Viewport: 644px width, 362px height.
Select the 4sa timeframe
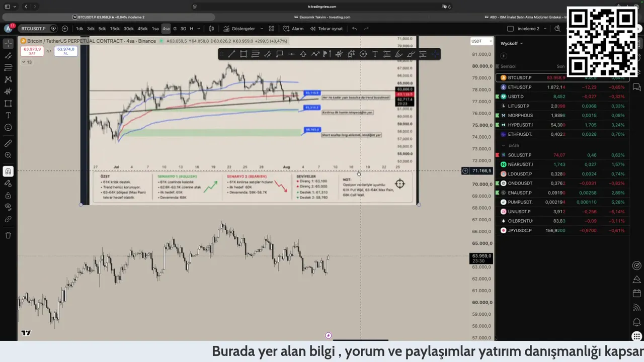[x=166, y=29]
